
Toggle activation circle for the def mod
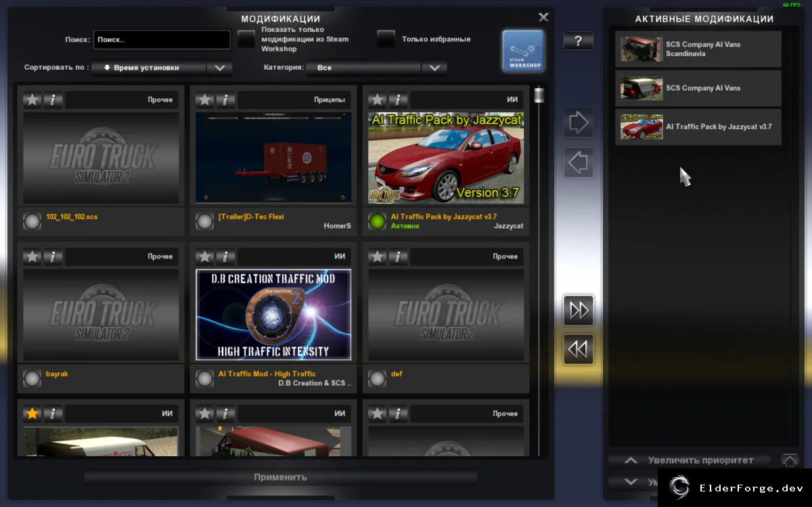coord(377,378)
